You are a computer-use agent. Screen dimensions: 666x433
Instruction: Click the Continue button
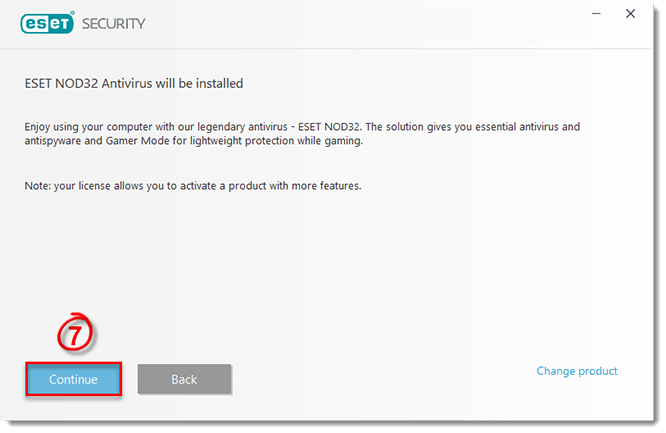point(73,379)
